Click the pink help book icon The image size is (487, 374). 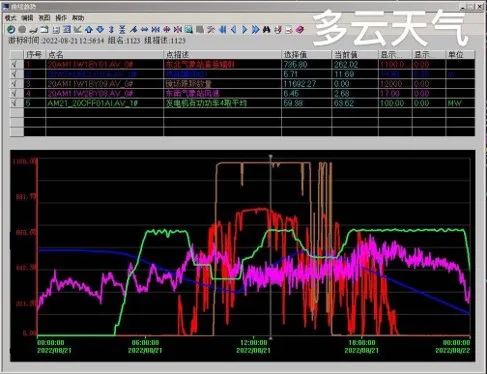click(x=300, y=30)
